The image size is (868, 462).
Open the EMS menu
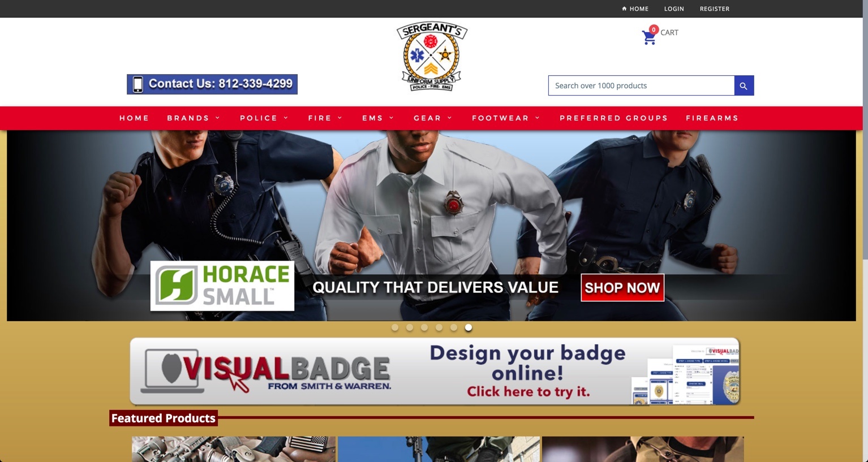(x=373, y=118)
